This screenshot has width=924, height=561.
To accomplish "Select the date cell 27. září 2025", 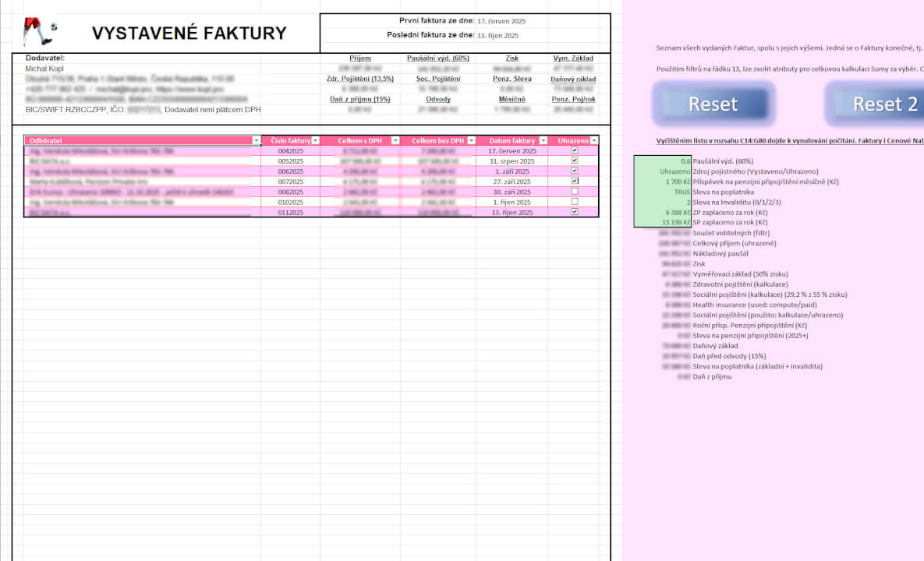I will pos(512,182).
